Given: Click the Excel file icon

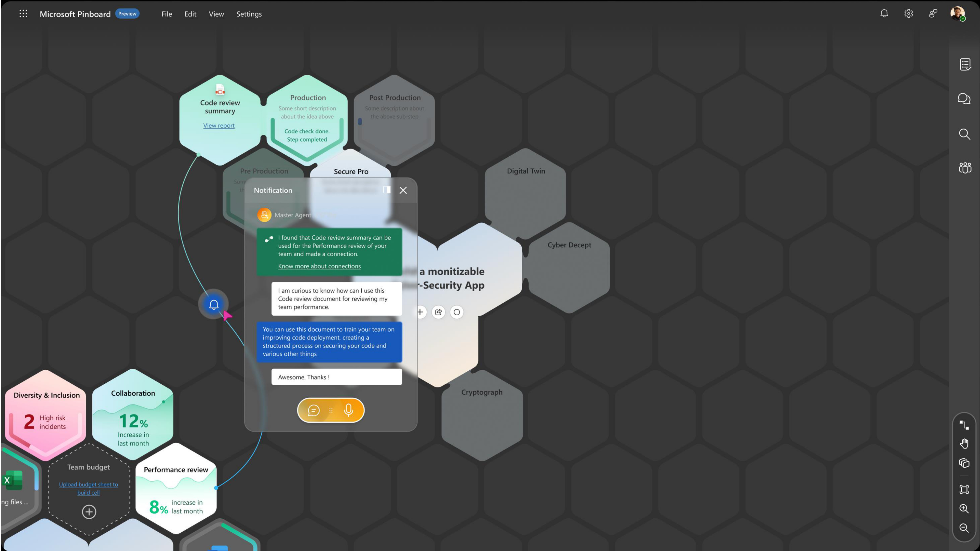Looking at the screenshot, I should tap(13, 480).
